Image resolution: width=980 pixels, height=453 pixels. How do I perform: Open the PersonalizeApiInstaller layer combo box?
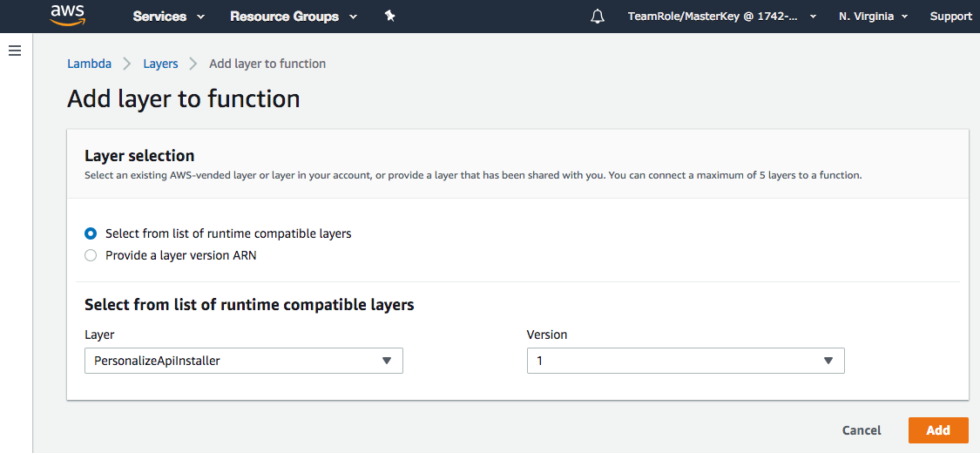(235, 361)
